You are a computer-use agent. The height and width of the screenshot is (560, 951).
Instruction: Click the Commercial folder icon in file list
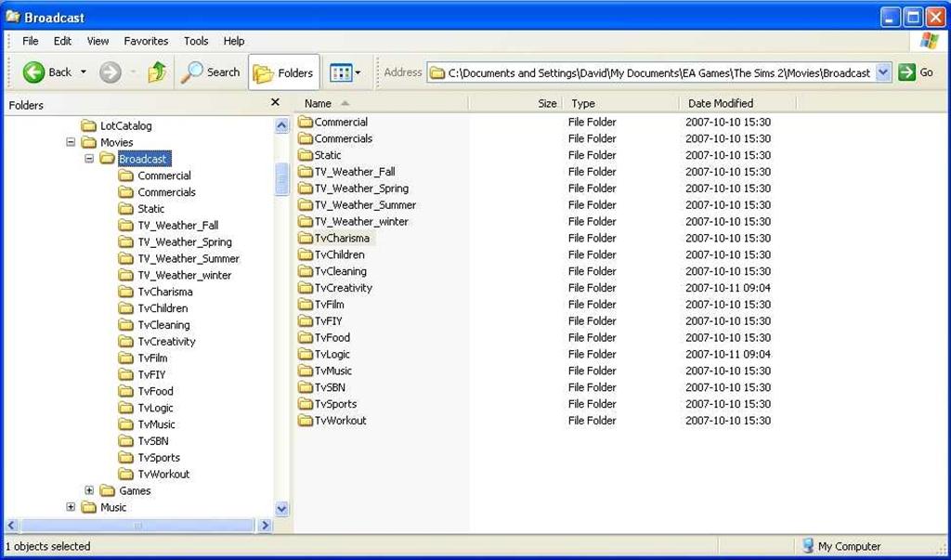point(305,122)
